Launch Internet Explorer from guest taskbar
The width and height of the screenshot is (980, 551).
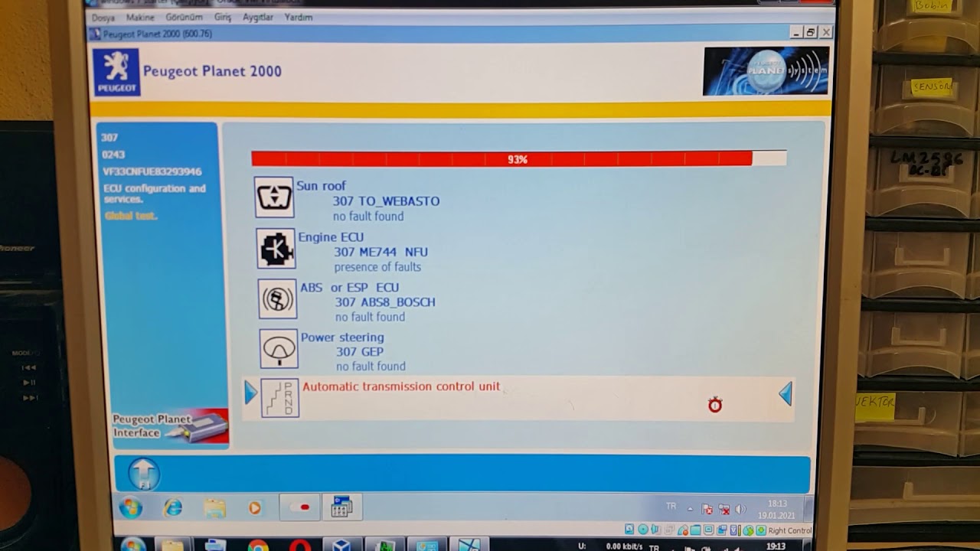click(173, 507)
